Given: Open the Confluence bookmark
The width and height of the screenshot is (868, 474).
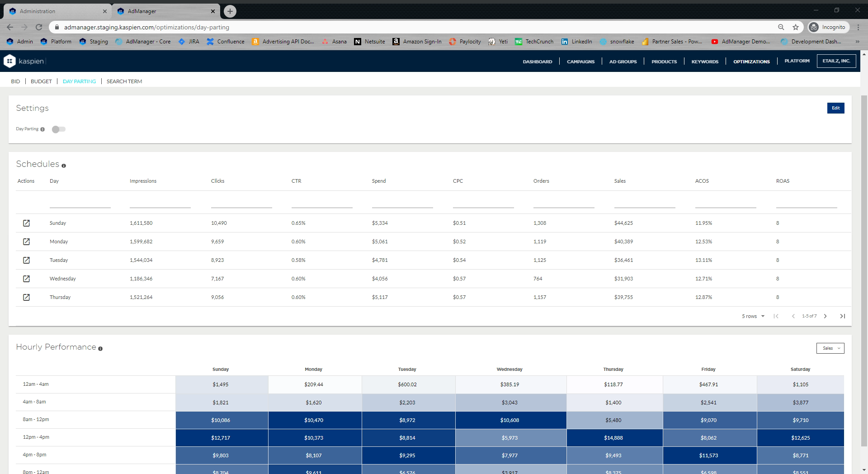Looking at the screenshot, I should coord(226,42).
